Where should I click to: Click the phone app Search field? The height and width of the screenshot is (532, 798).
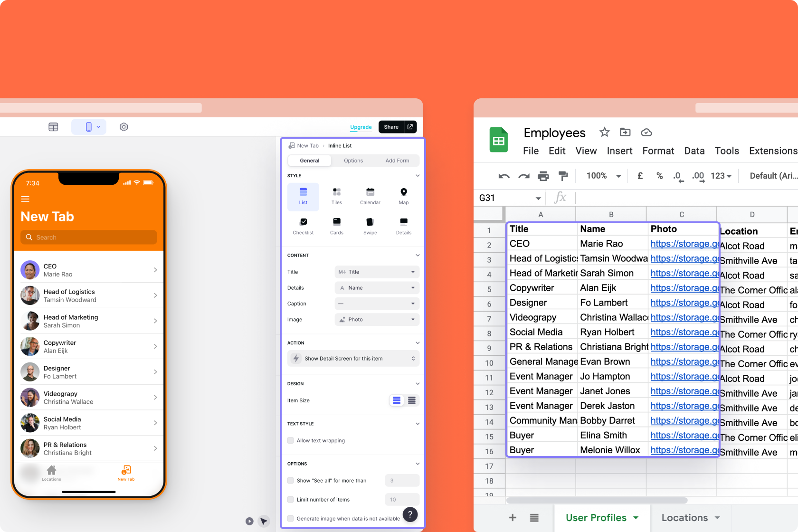point(89,237)
